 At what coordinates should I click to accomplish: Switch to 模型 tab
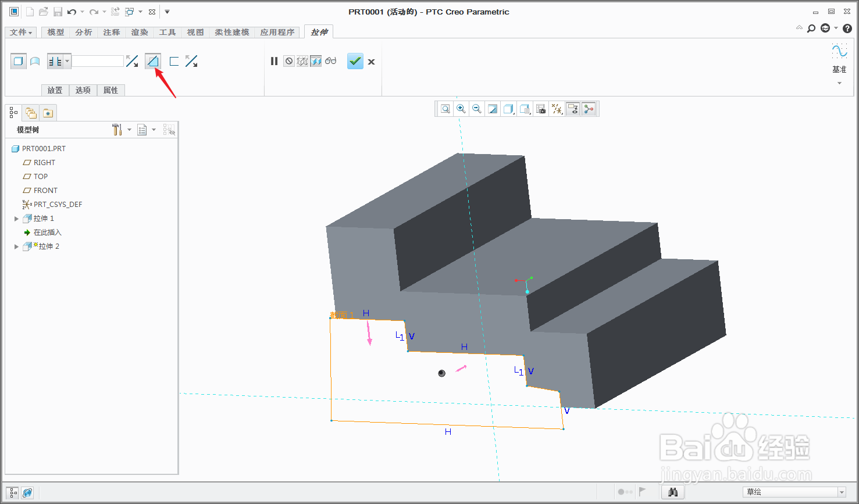coord(56,32)
